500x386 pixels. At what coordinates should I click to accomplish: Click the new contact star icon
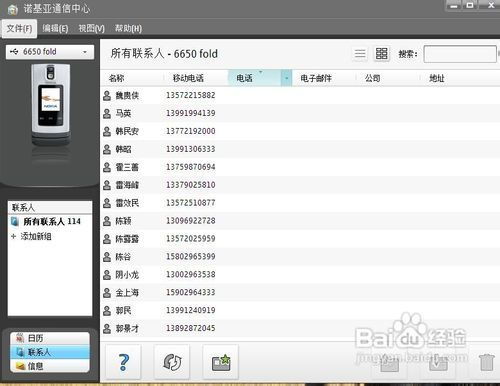(x=221, y=362)
